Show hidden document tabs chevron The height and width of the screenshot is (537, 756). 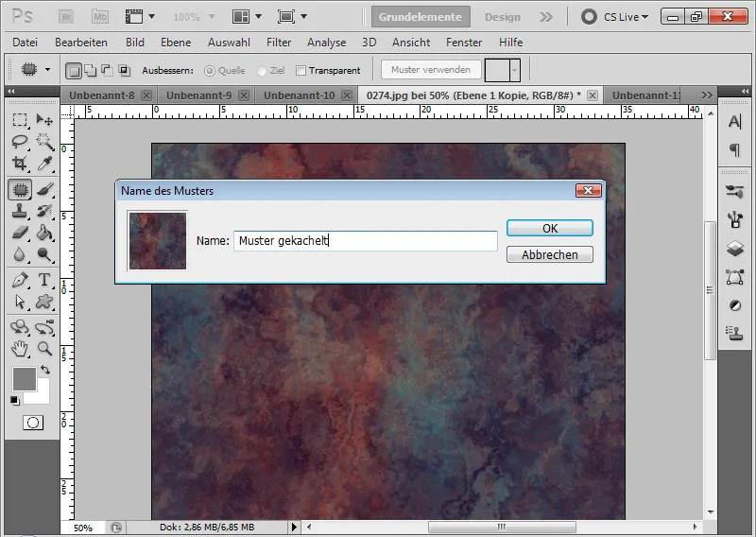707,95
